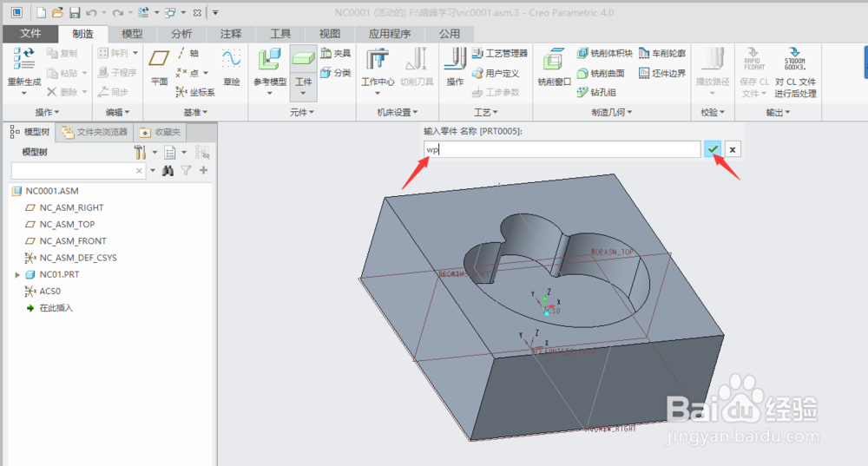This screenshot has width=868, height=466.
Task: Cancel the part name prompt with X
Action: [733, 149]
